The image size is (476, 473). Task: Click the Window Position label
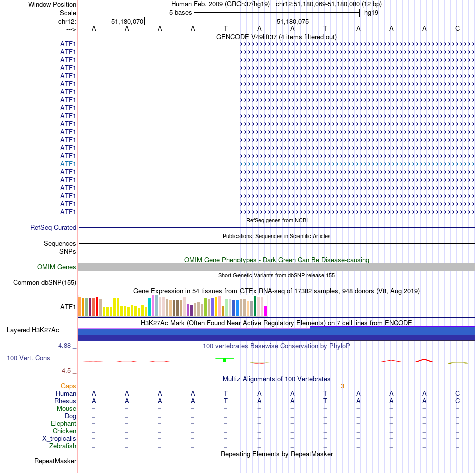(x=52, y=4)
